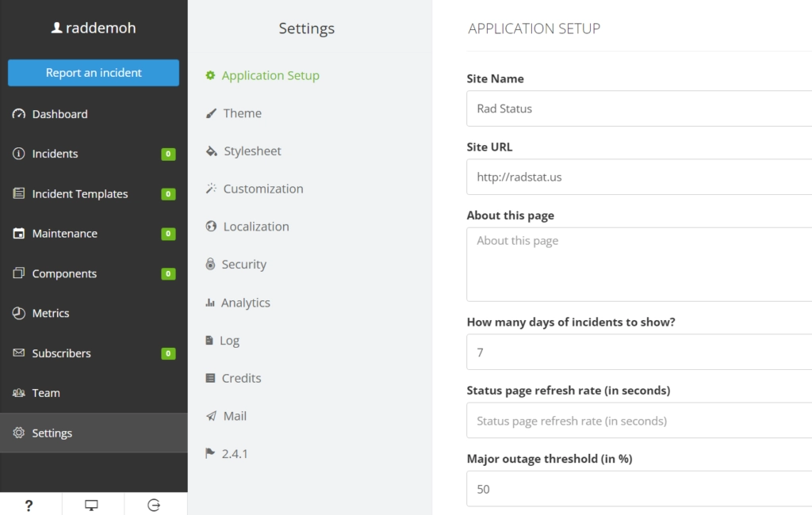Select Incident Templates in sidebar

tap(79, 194)
